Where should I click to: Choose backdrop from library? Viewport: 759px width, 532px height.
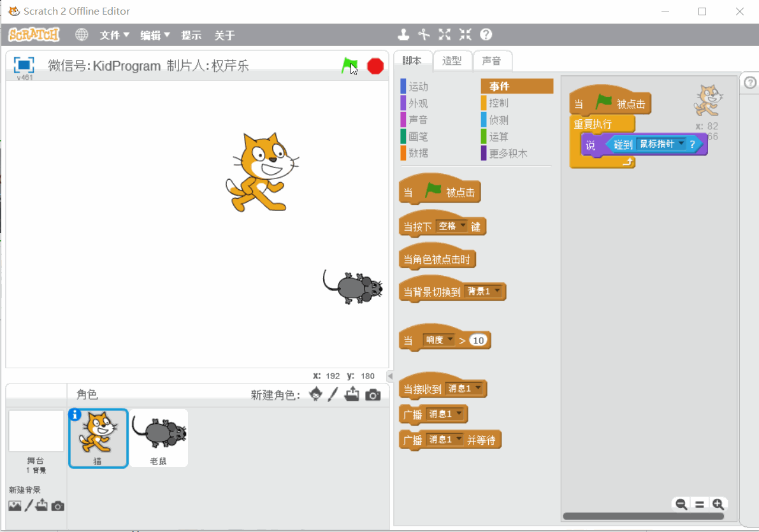[15, 506]
